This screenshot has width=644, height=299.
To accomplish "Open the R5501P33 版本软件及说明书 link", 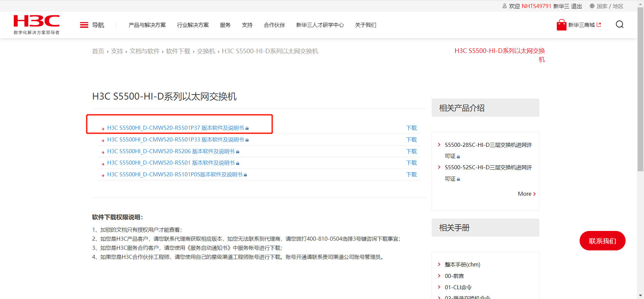I will click(176, 140).
